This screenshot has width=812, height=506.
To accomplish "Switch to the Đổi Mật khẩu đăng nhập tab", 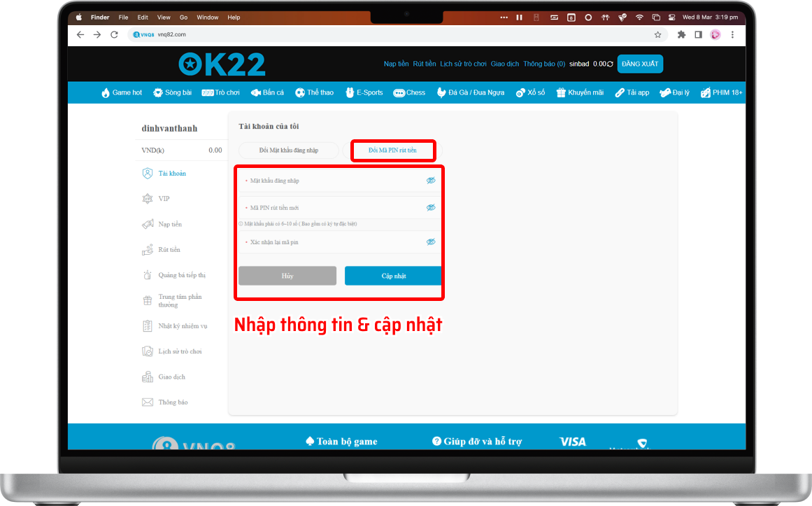I will click(288, 150).
